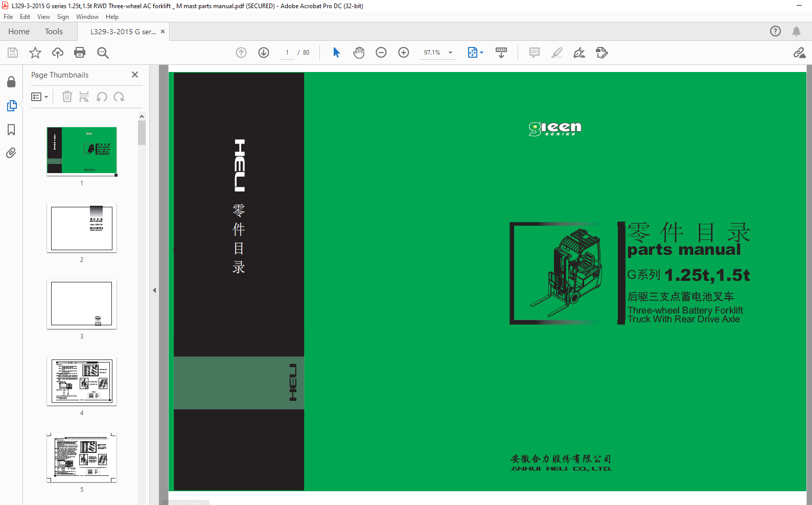The image size is (812, 505).
Task: Select page 1 thumbnail
Action: (82, 151)
